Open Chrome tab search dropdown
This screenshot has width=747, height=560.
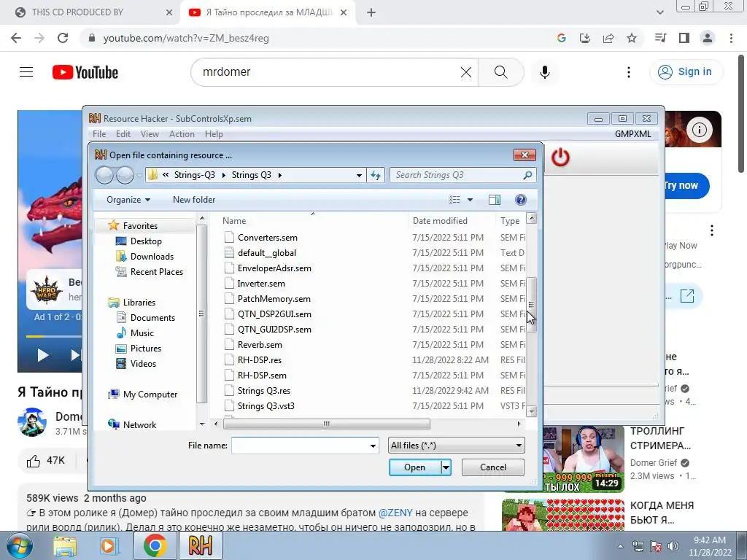coord(660,13)
